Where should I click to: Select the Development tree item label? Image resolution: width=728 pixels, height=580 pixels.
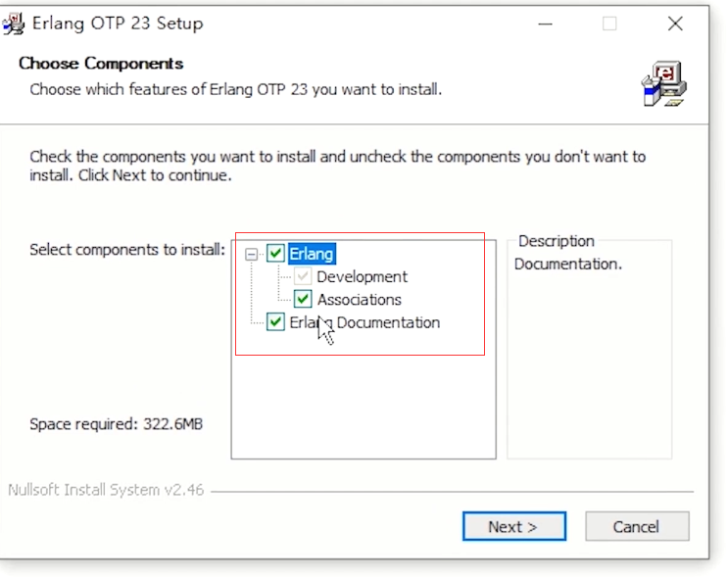click(x=363, y=276)
